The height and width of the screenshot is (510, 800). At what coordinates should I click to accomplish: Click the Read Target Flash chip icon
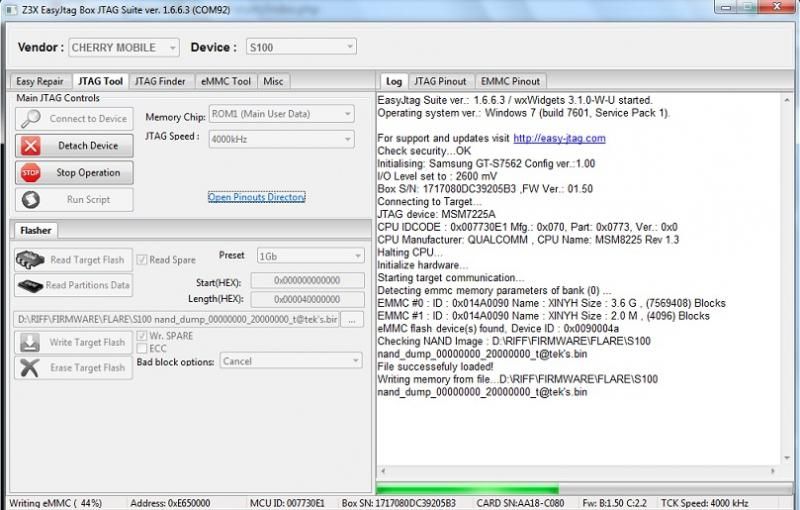click(x=31, y=260)
